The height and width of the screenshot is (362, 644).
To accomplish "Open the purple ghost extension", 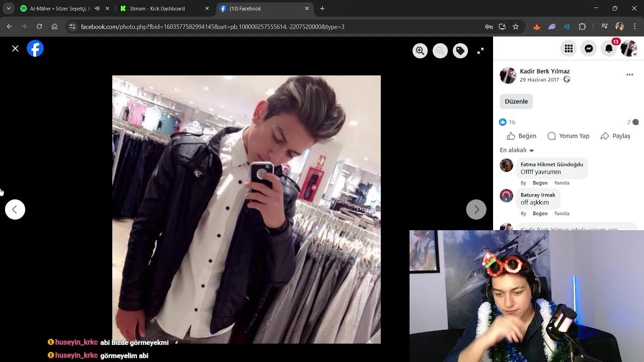I will point(552,27).
